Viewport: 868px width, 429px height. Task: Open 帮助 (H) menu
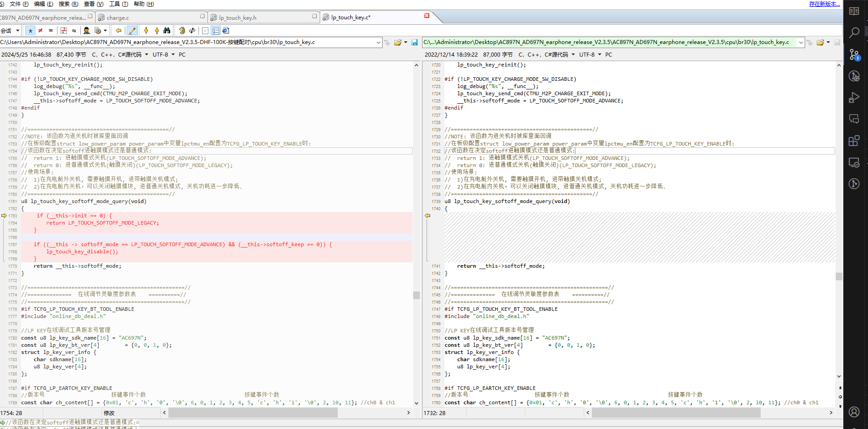(144, 4)
